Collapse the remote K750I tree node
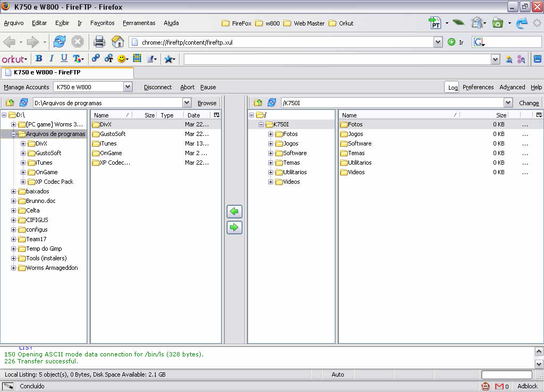The image size is (544, 392). coord(261,124)
